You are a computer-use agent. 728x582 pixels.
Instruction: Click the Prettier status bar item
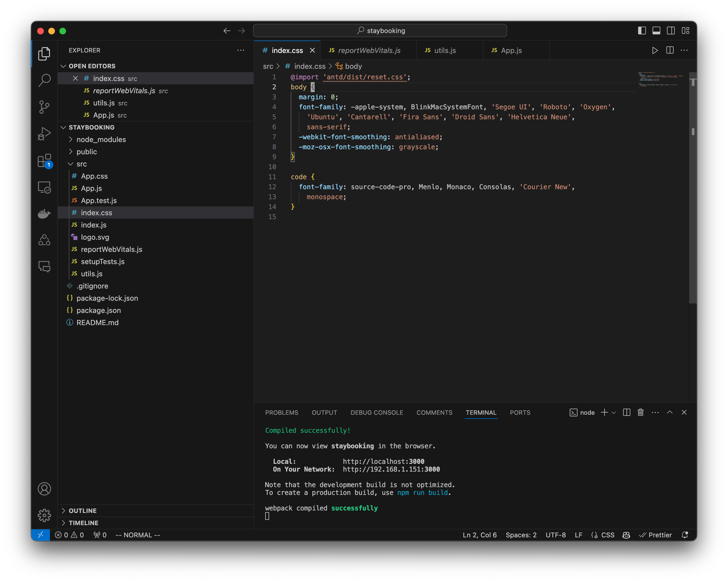tap(655, 535)
